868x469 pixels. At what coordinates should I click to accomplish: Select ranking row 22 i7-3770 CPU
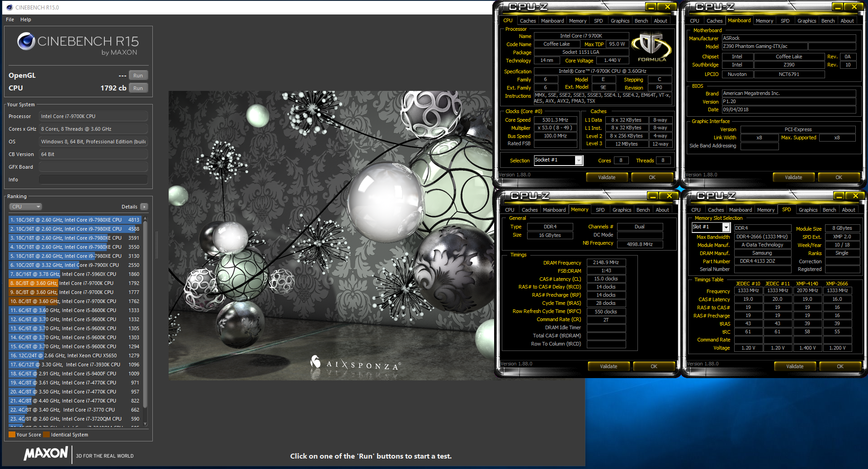pos(75,410)
